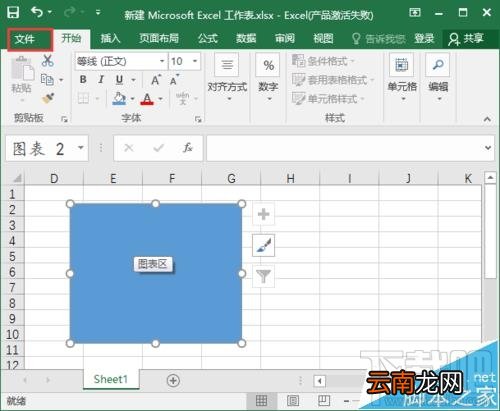The width and height of the screenshot is (500, 411).
Task: Open 套用表格格式 table format
Action: (x=333, y=80)
